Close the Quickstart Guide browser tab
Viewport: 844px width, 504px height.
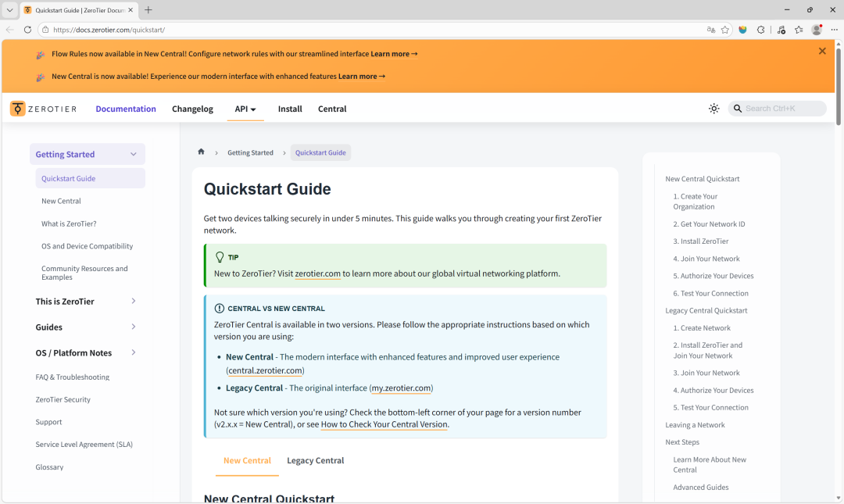pos(131,9)
